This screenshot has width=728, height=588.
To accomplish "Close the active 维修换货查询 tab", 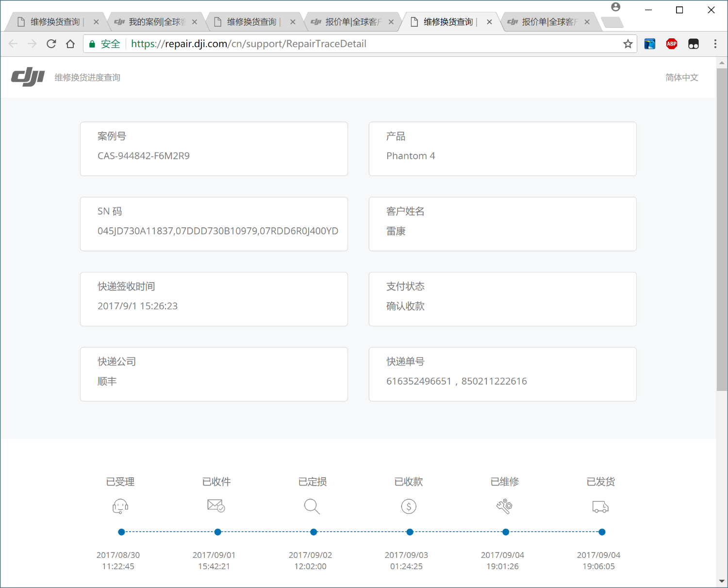I will [x=489, y=22].
